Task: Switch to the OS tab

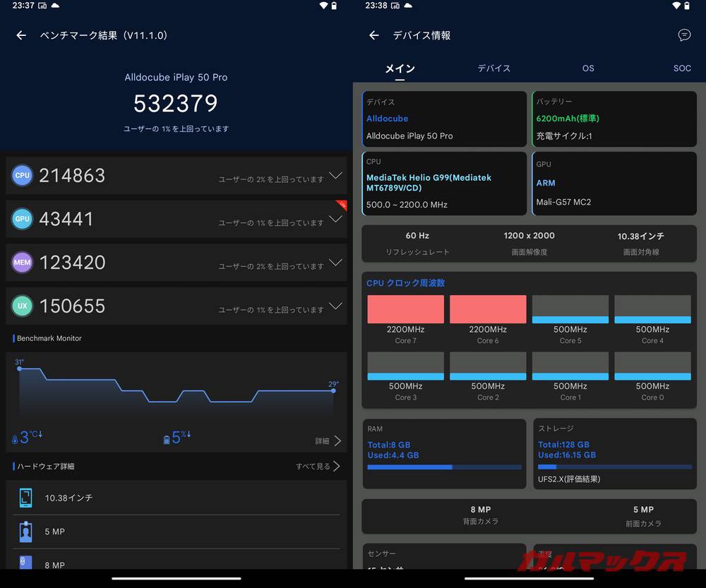Action: 588,68
